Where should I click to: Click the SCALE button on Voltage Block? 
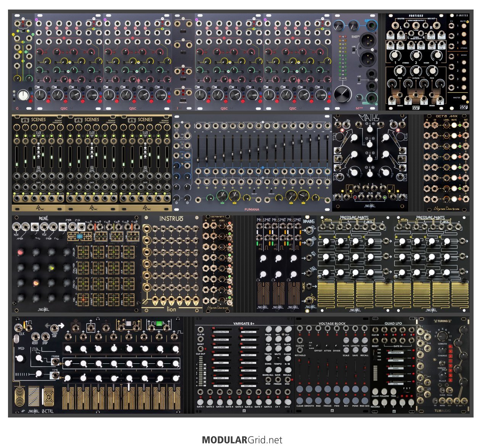pyautogui.click(x=346, y=350)
